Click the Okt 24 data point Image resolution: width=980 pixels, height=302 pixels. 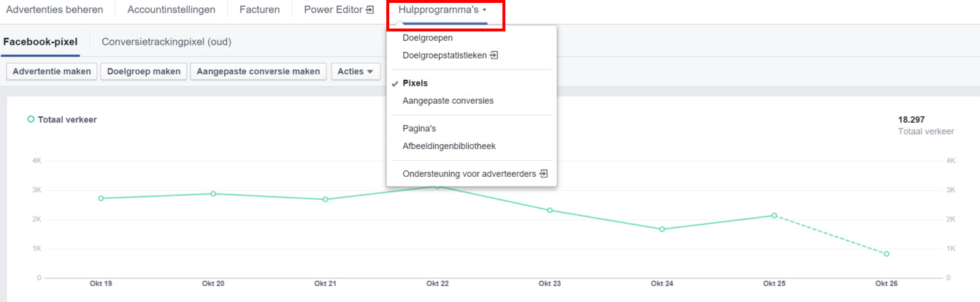[662, 230]
